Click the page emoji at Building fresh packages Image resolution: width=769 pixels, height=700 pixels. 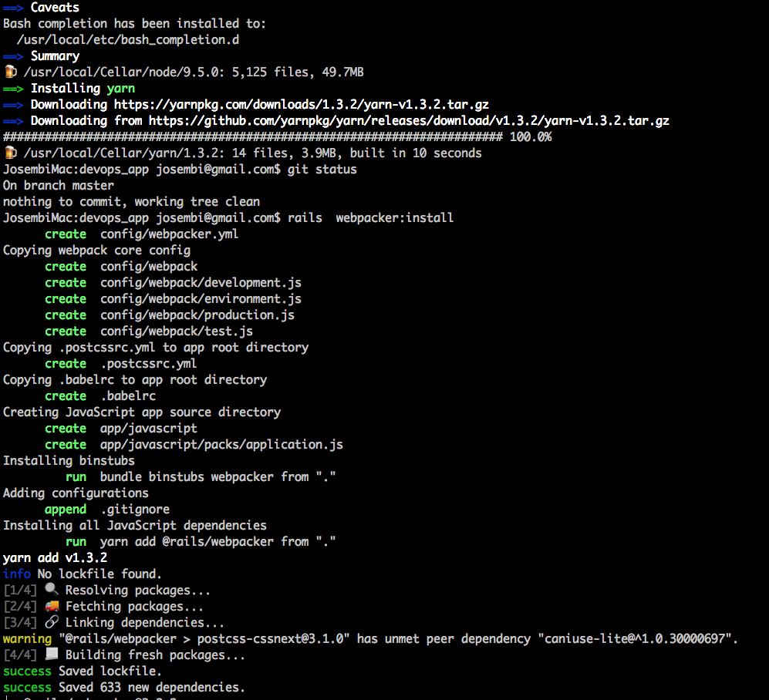click(x=52, y=654)
